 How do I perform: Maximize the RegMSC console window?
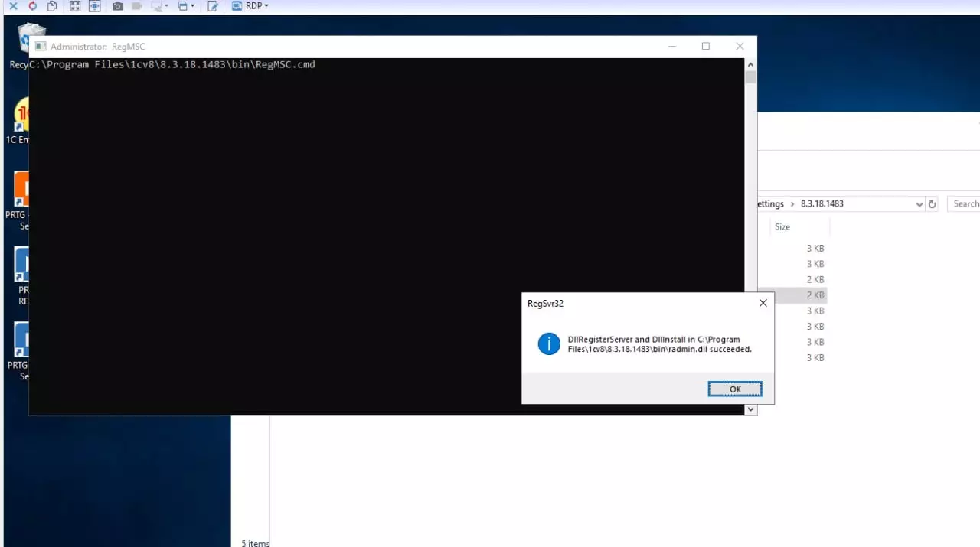706,47
